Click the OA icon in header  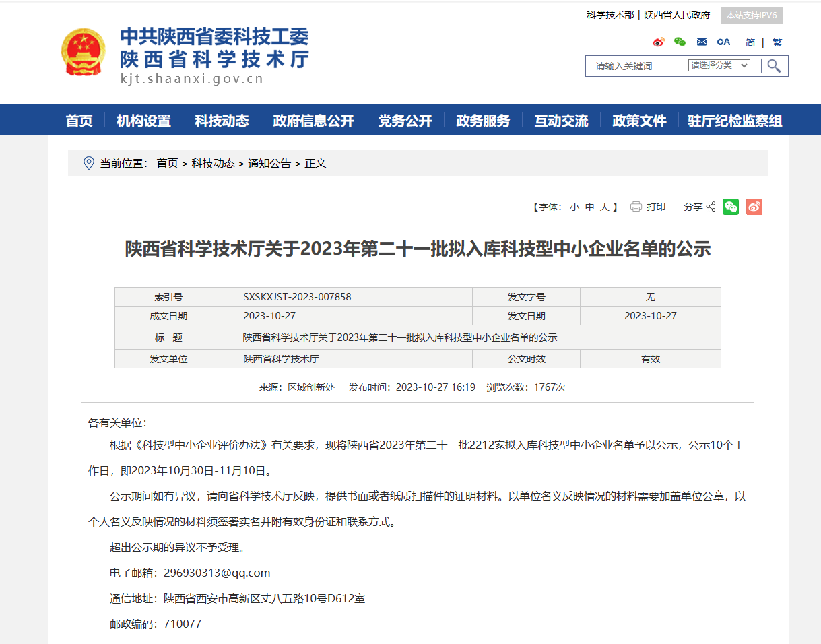(723, 42)
